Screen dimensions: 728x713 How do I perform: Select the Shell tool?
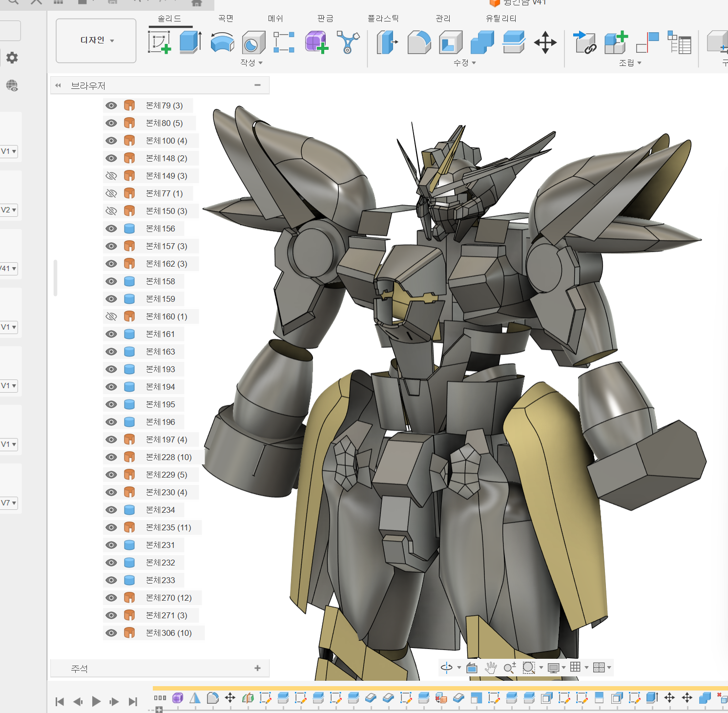coord(451,42)
